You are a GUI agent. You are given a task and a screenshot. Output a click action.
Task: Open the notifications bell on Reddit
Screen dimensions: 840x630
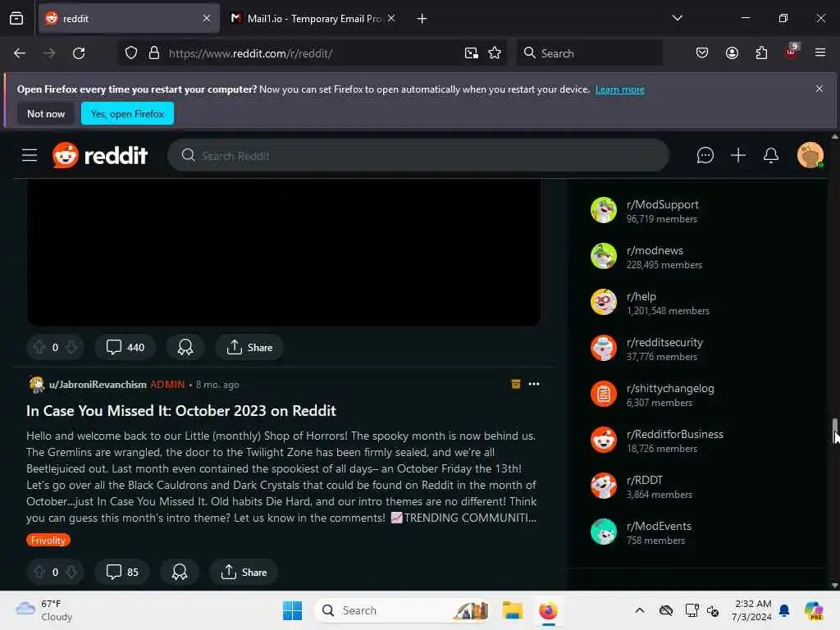click(771, 155)
